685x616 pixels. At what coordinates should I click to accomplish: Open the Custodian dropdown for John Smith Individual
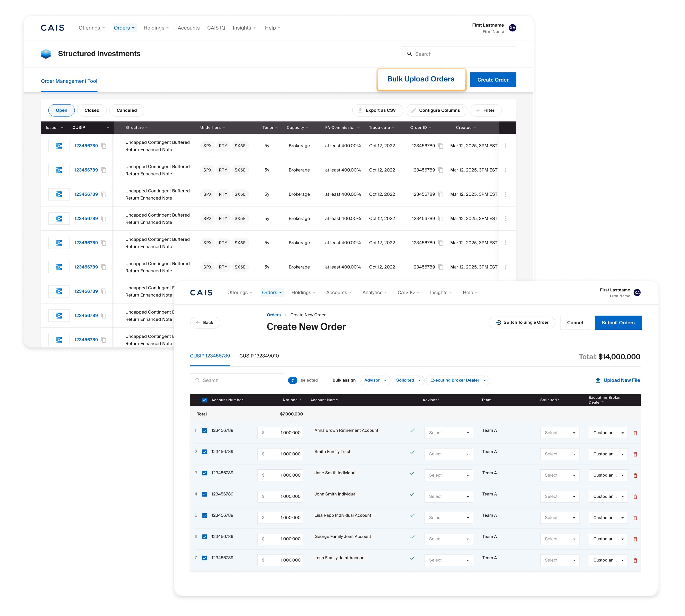coord(608,496)
